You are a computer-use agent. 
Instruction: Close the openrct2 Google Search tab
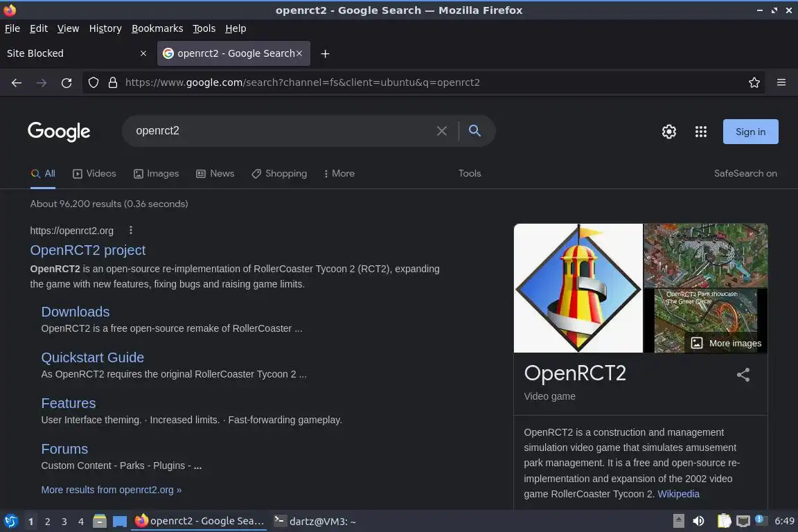(x=299, y=53)
